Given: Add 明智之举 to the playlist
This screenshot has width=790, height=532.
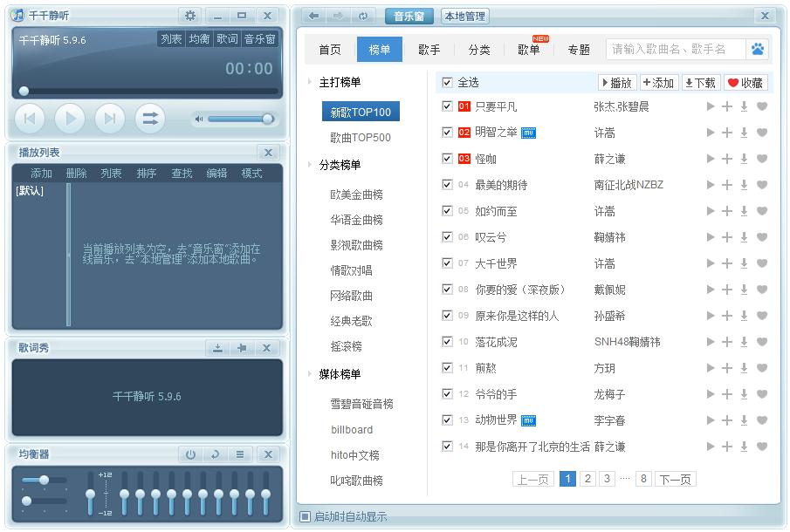Looking at the screenshot, I should tap(727, 133).
